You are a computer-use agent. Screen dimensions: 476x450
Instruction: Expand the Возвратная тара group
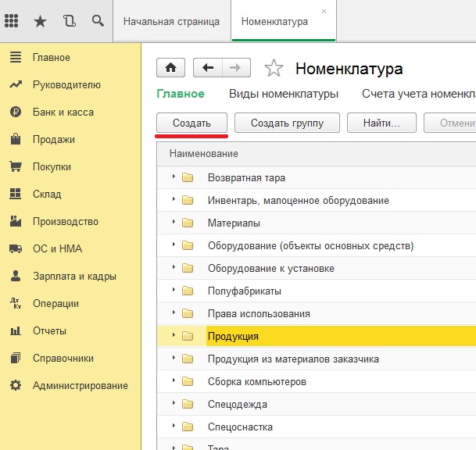[x=174, y=177]
